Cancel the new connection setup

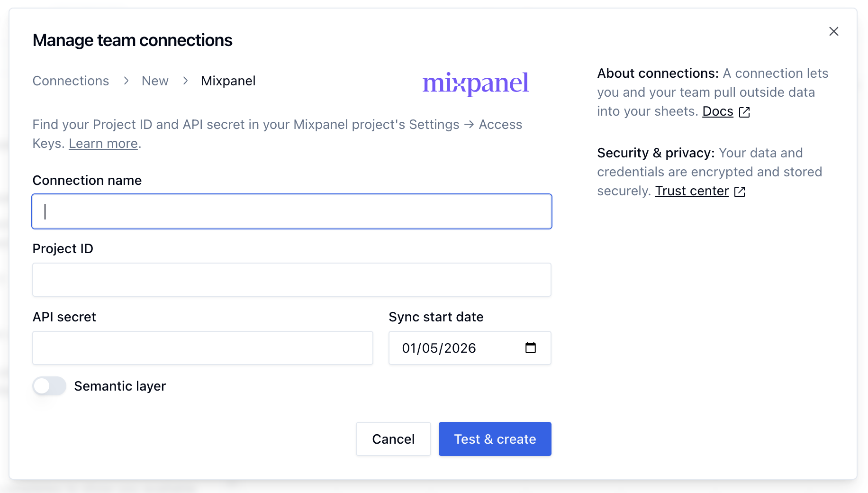tap(393, 439)
